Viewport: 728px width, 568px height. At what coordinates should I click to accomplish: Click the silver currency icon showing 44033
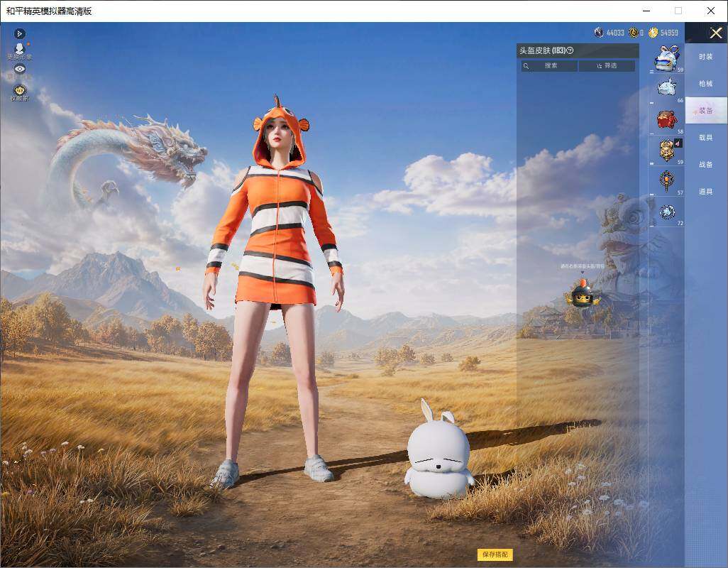[x=599, y=33]
